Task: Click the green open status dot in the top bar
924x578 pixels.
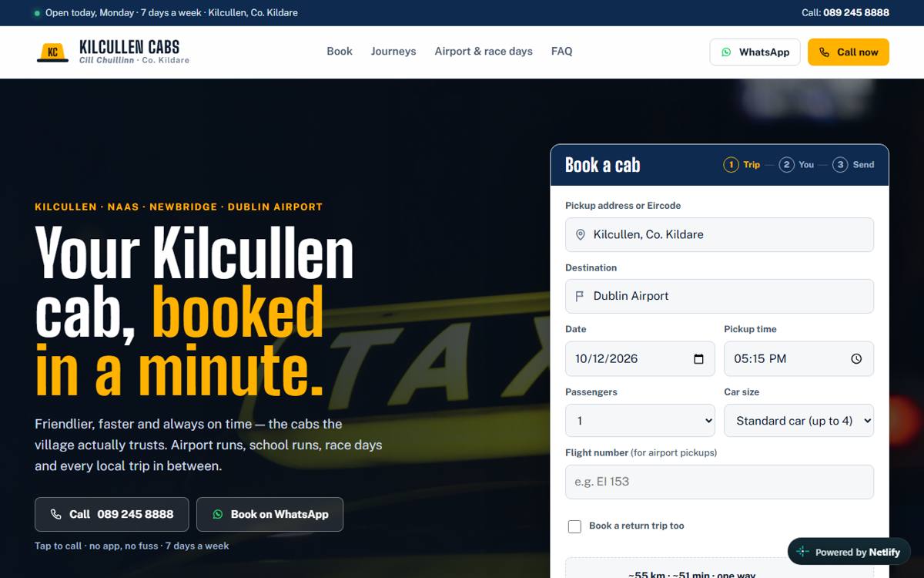Action: pyautogui.click(x=37, y=13)
